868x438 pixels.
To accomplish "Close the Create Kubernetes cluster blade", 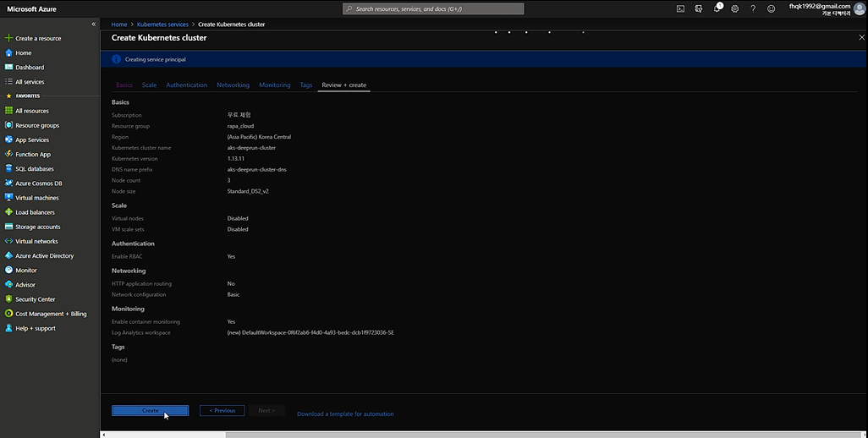I will pos(861,37).
